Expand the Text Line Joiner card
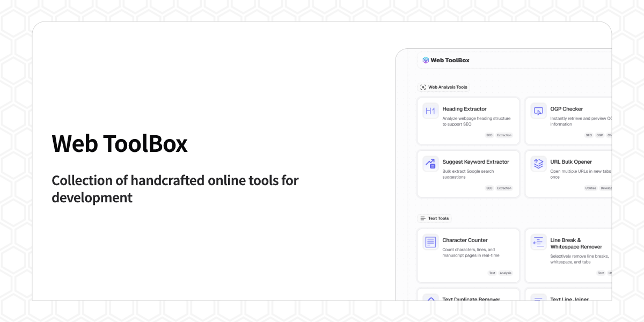This screenshot has width=644, height=322. (570, 299)
